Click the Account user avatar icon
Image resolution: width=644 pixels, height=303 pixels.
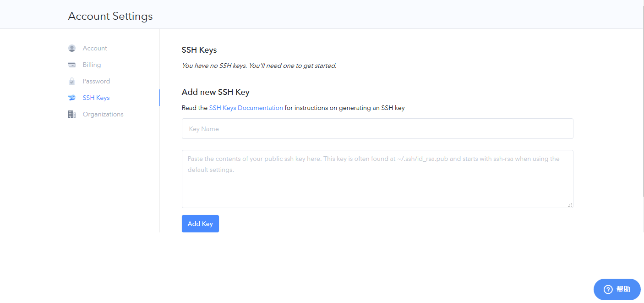[x=72, y=48]
